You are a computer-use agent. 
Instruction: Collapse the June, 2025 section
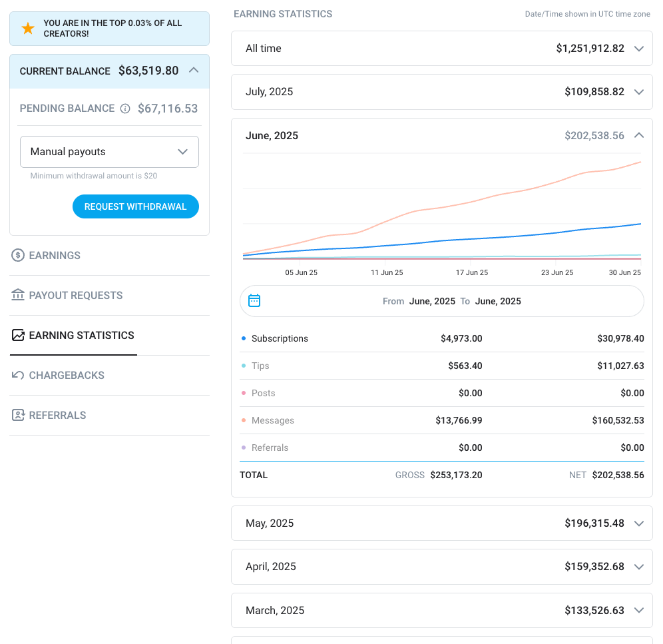pos(639,135)
